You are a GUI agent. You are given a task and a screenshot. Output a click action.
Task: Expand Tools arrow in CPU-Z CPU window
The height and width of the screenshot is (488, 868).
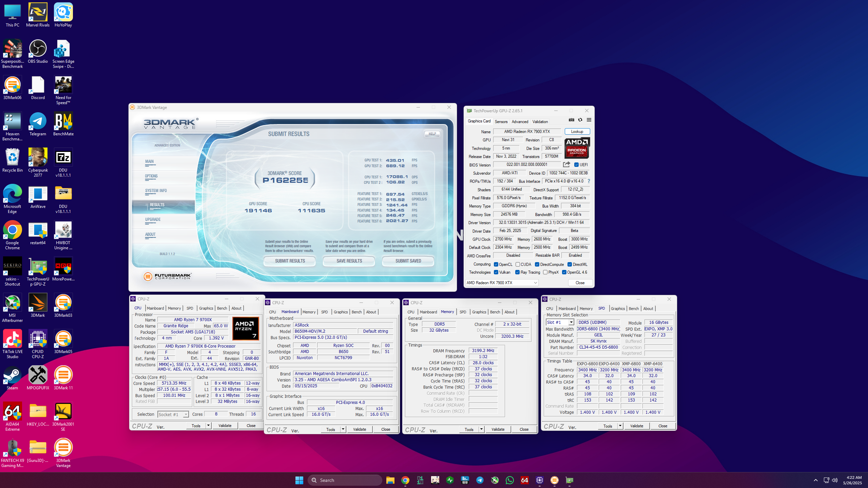click(208, 426)
